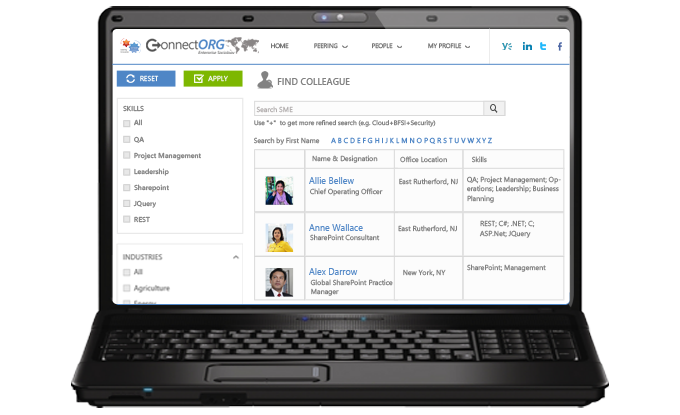Filter by first name letter M

[404, 141]
